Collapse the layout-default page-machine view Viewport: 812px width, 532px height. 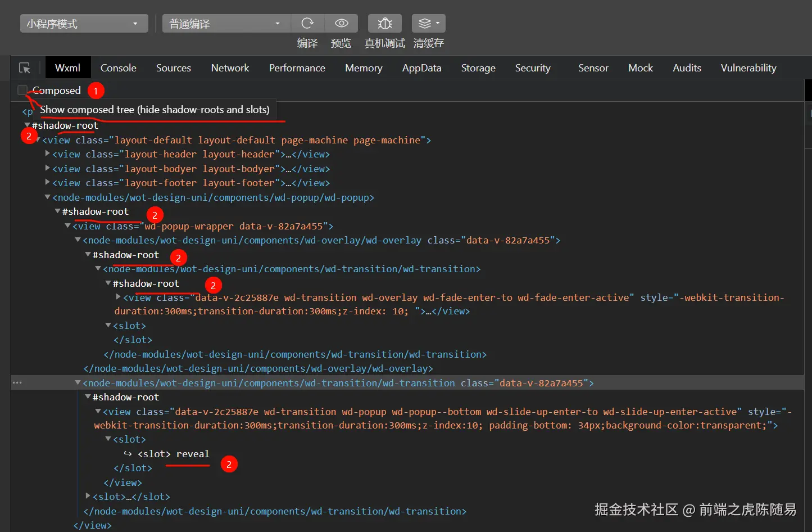coord(38,139)
